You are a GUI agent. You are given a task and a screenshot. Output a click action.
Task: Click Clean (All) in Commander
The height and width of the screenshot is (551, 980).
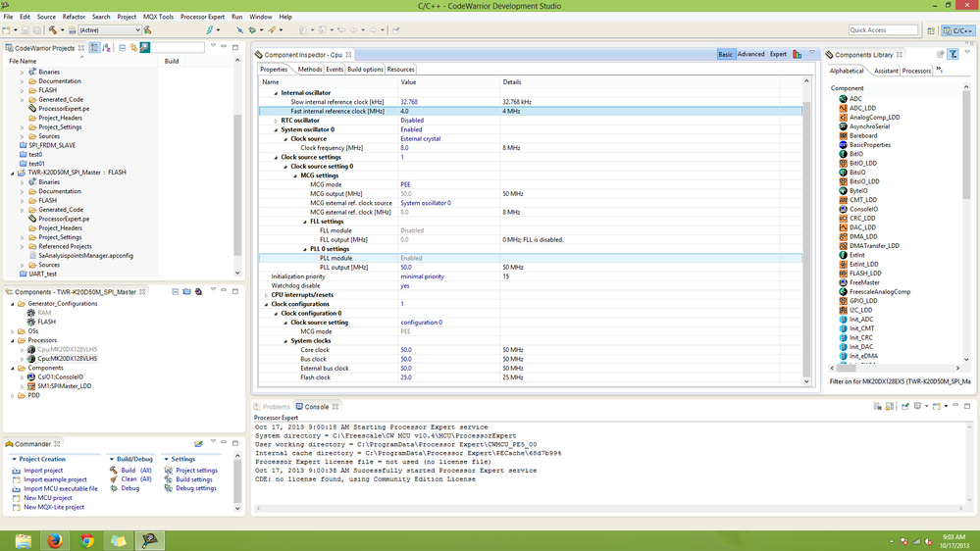pos(136,479)
